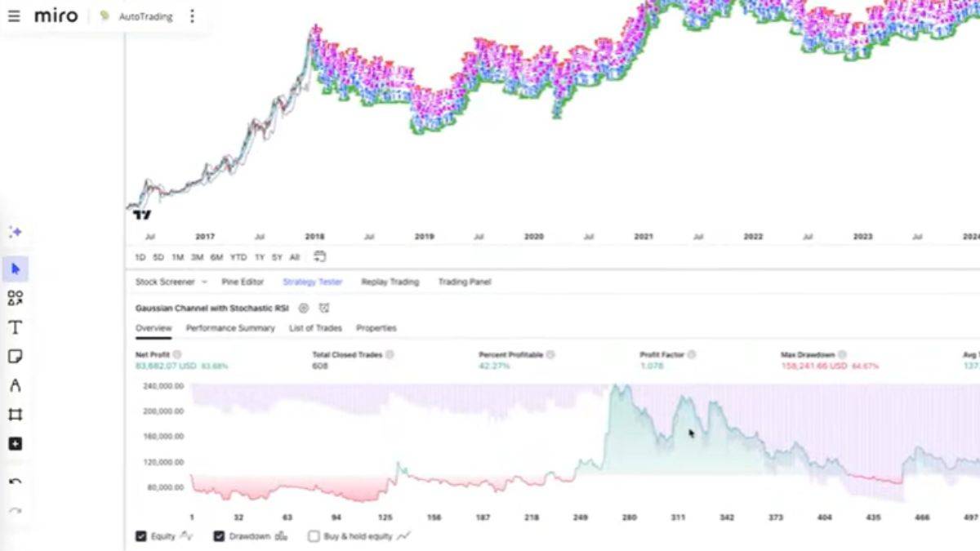This screenshot has width=980, height=551.
Task: Toggle the Drawdown checkbox
Action: click(x=219, y=536)
